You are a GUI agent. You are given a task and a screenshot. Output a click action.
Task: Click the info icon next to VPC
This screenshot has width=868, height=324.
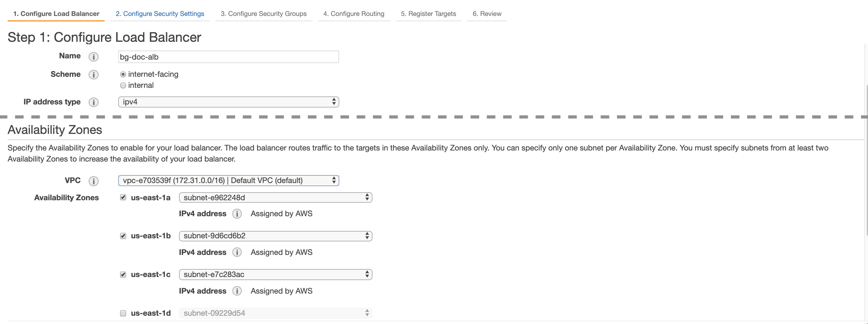[x=93, y=181]
